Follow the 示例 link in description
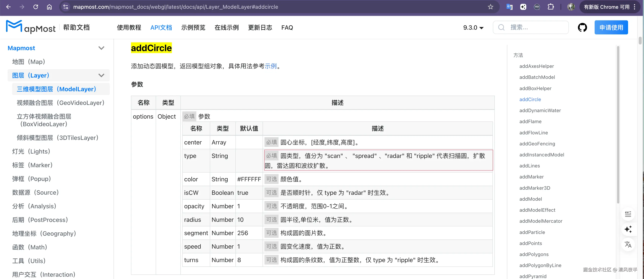This screenshot has width=644, height=279. [271, 66]
